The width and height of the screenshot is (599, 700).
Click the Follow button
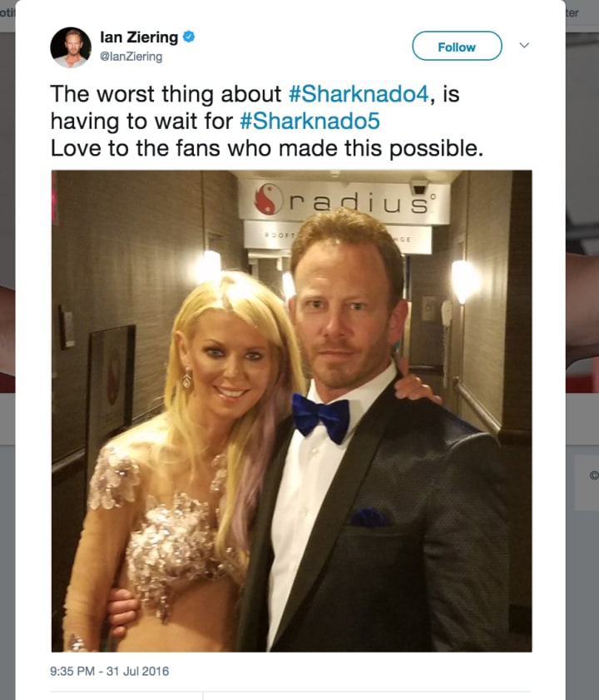click(457, 46)
